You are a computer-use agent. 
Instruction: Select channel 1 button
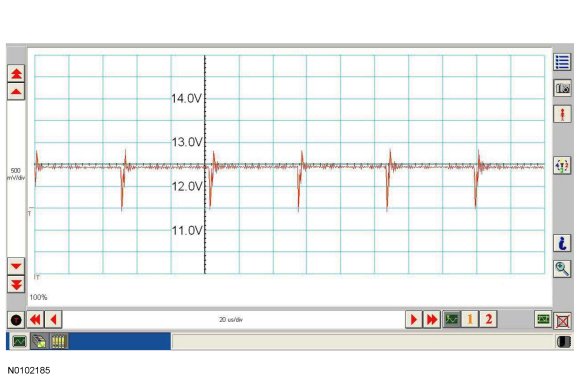(470, 319)
